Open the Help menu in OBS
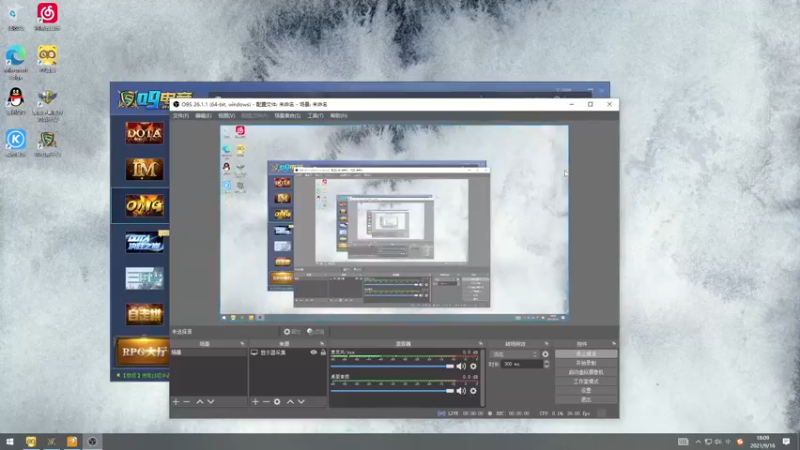The width and height of the screenshot is (800, 450). click(x=339, y=116)
